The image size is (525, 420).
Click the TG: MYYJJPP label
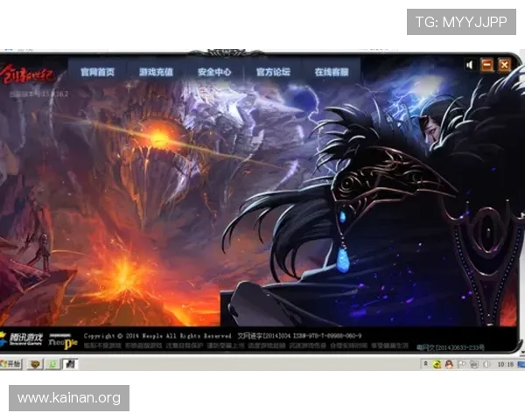(x=461, y=22)
